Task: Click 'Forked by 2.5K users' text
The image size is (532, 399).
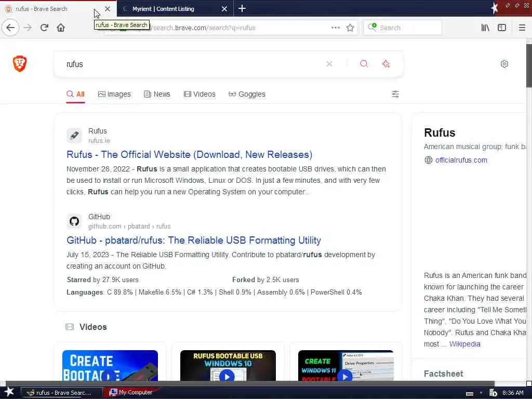Action: 265,280
